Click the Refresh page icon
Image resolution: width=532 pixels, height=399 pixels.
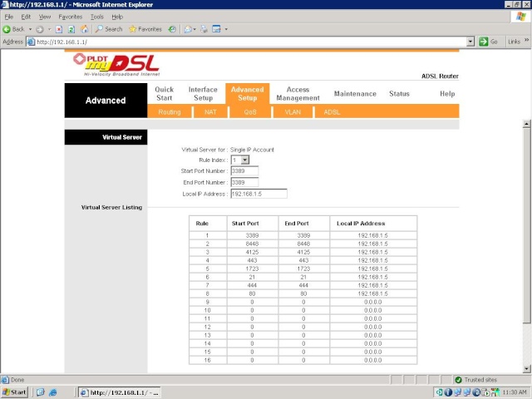[71, 29]
